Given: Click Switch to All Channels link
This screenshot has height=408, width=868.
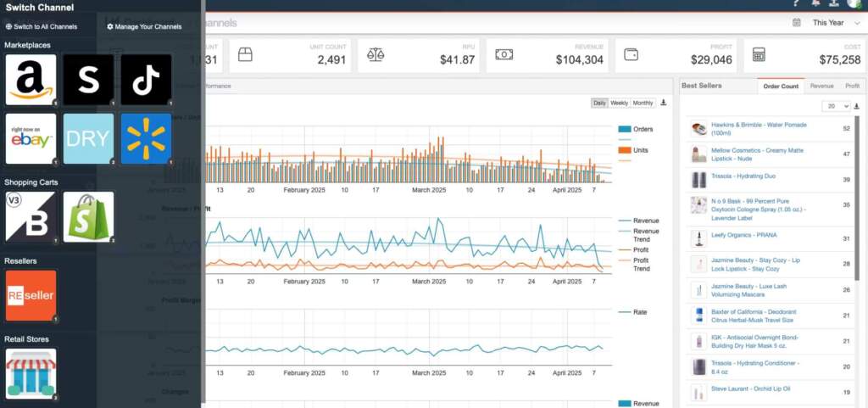Looking at the screenshot, I should click(42, 26).
